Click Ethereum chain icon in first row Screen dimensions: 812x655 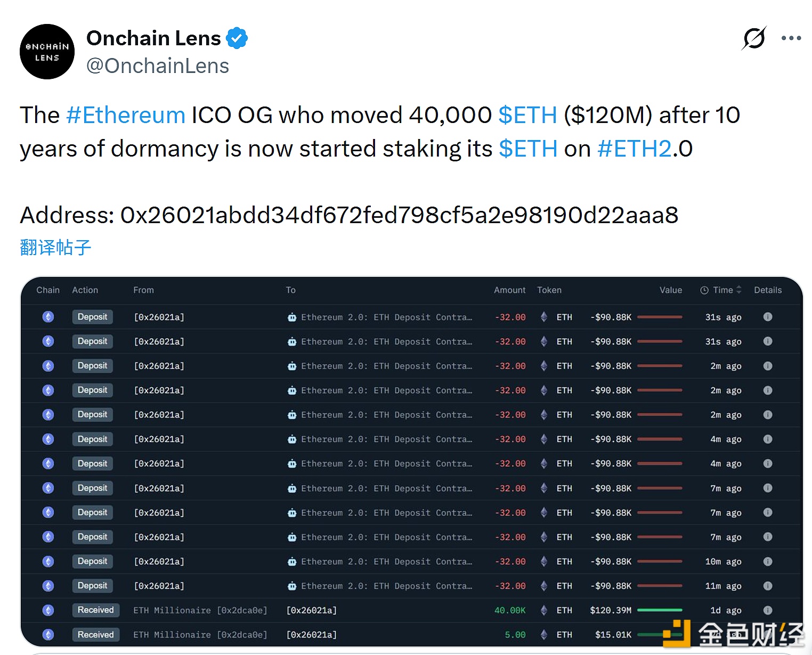click(x=48, y=317)
